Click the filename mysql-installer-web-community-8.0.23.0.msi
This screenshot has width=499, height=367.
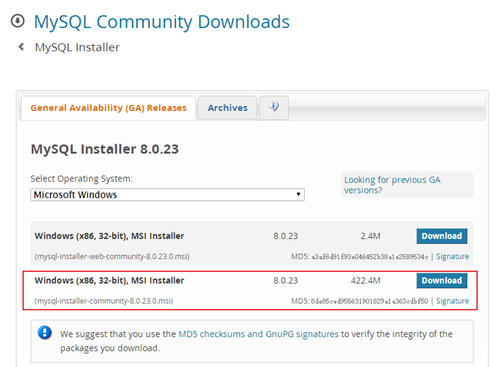(x=112, y=256)
